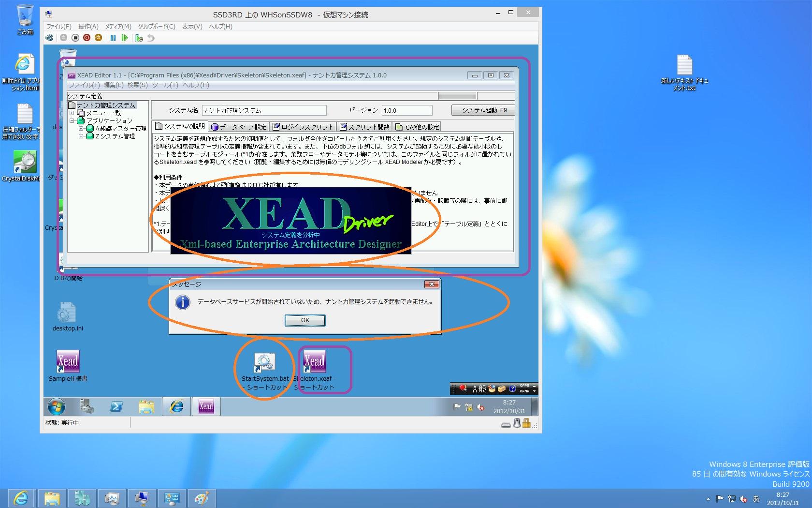812x508 pixels.
Task: Open Skeleton.xeaf shortcut icon
Action: coord(314,362)
